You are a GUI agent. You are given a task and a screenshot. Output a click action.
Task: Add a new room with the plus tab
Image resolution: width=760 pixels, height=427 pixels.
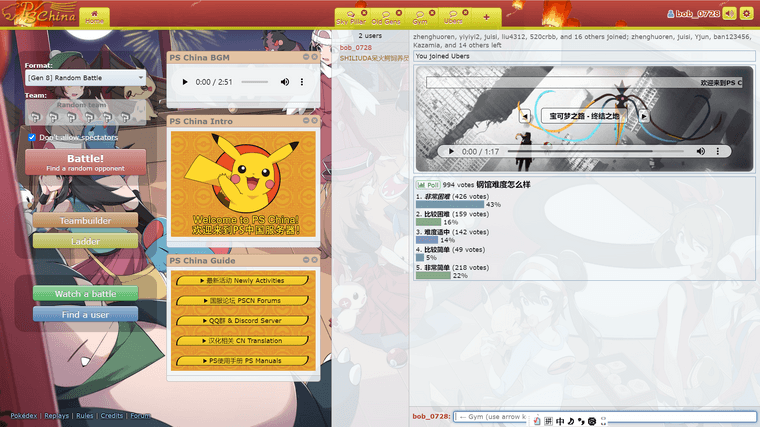click(486, 17)
